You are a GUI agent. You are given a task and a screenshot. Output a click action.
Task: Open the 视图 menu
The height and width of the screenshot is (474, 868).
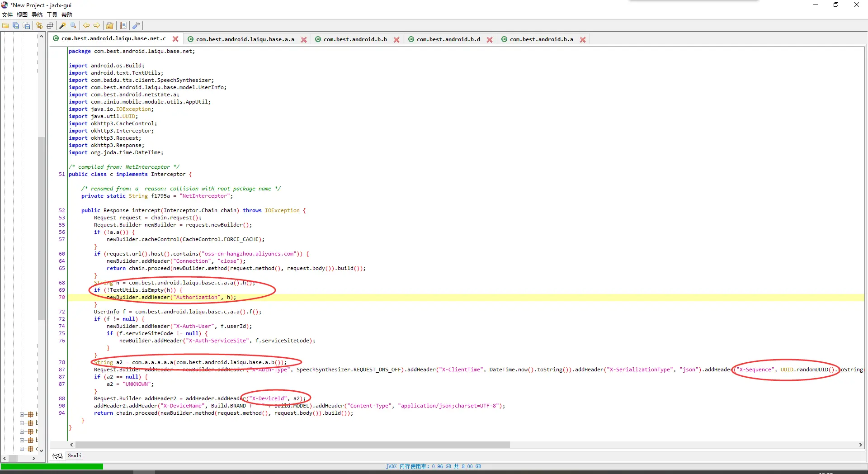click(x=22, y=15)
